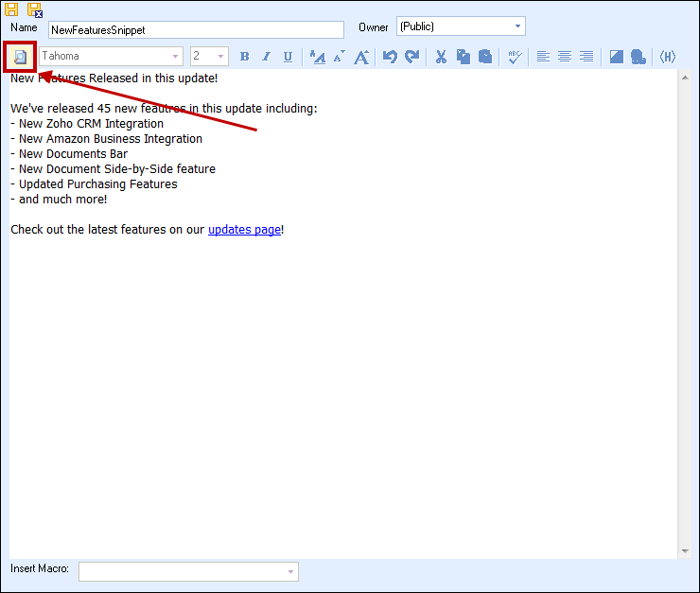Align text to the center
Image resolution: width=700 pixels, height=593 pixels.
565,57
